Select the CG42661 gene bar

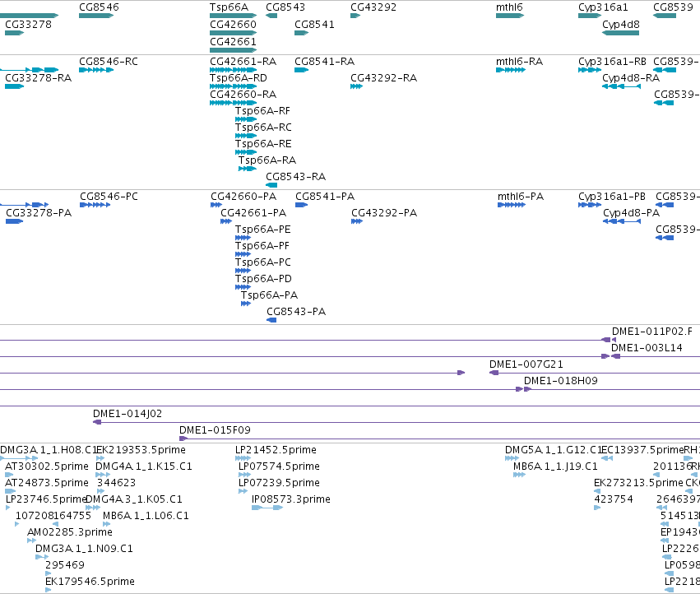pyautogui.click(x=233, y=50)
